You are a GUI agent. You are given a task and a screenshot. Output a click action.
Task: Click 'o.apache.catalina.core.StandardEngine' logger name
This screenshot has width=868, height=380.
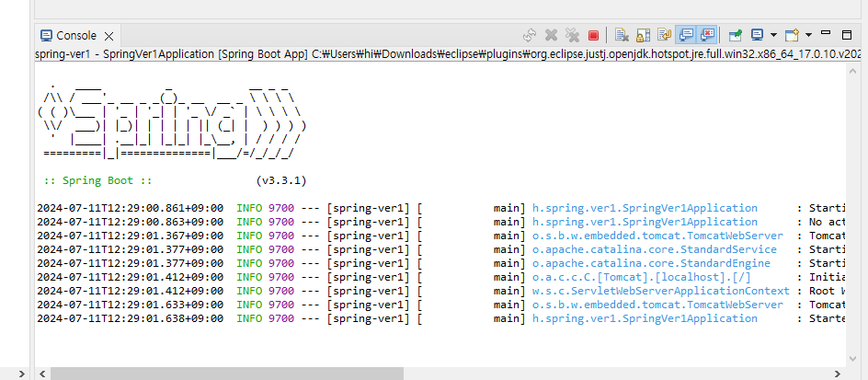(x=651, y=264)
